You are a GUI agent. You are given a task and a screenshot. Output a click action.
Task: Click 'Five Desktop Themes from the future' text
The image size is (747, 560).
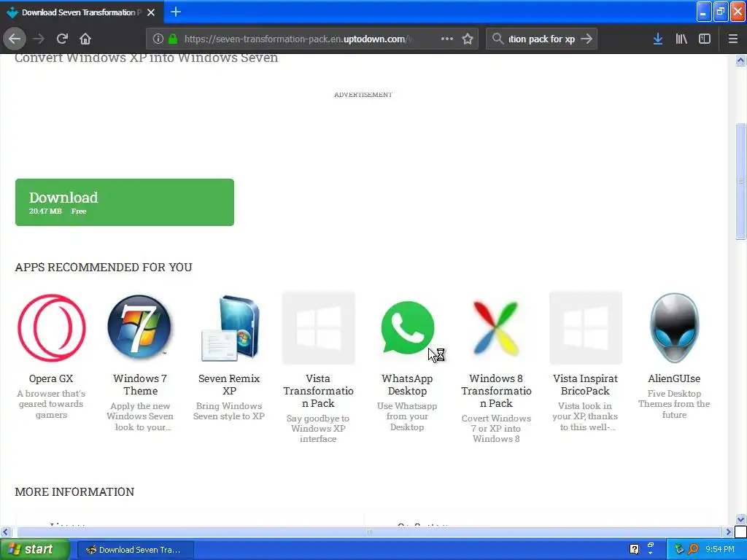(674, 404)
